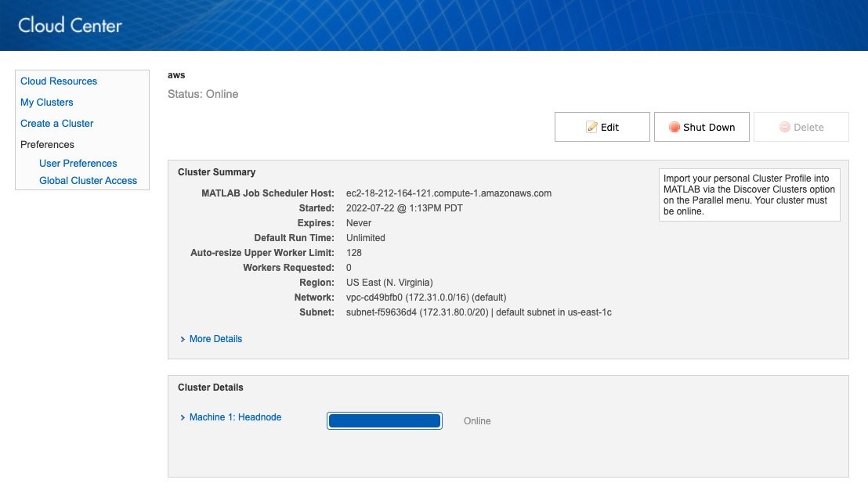This screenshot has width=868, height=494.
Task: Click the Online status beside Headnode bar
Action: (x=477, y=421)
